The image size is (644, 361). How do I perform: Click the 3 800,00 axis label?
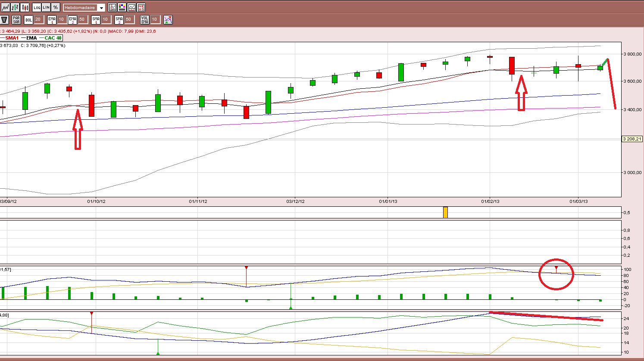click(x=632, y=54)
